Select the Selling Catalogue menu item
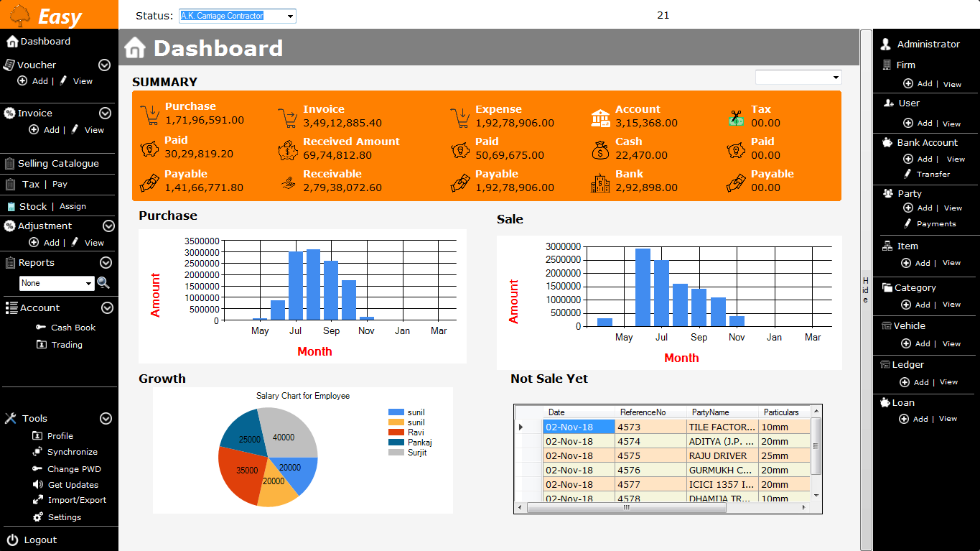Screen dimensions: 980x551 tap(58, 163)
